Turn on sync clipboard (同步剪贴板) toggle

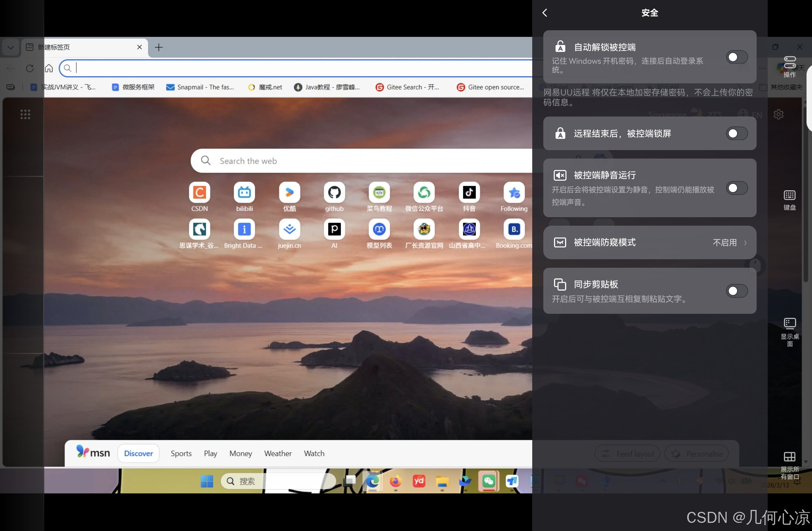click(x=737, y=291)
